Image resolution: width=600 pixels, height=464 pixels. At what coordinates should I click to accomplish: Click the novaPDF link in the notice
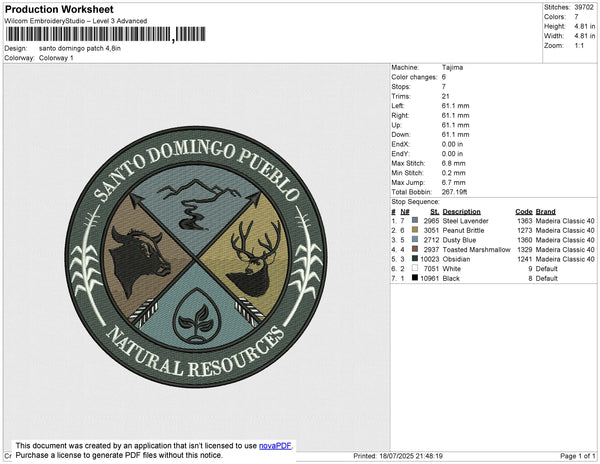(x=275, y=446)
